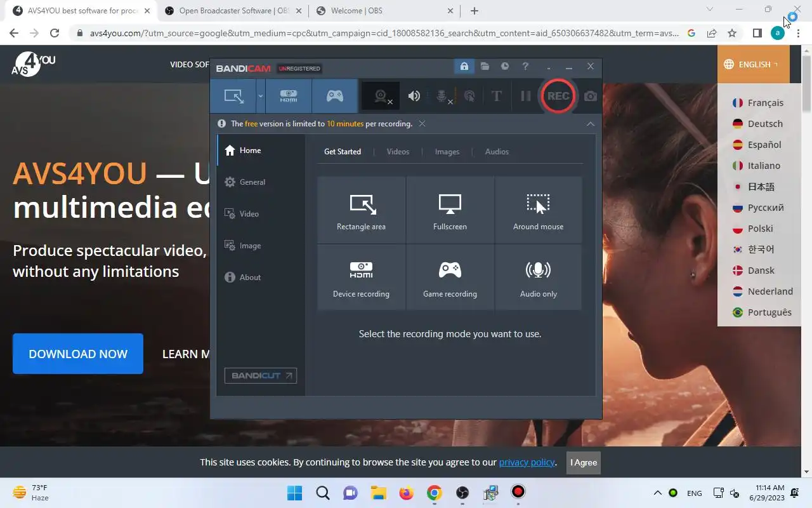Screen dimensions: 812x508
Task: Dismiss the free version limit notice
Action: 422,124
